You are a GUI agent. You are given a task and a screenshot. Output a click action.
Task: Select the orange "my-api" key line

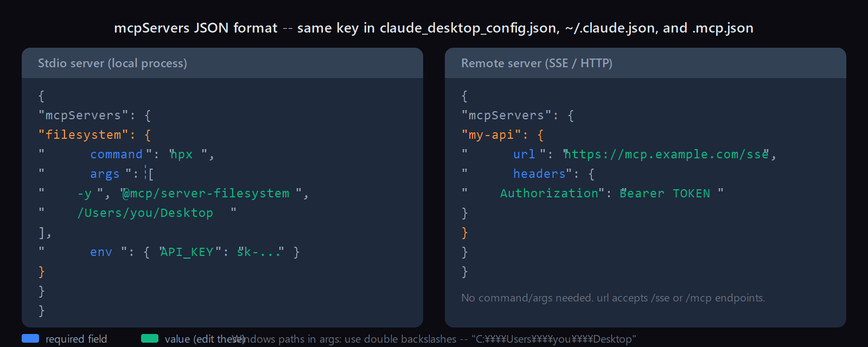[502, 135]
